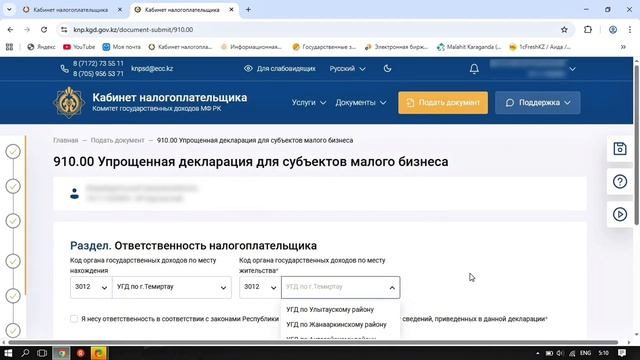The image size is (640, 360).
Task: Click the Подать документ button
Action: (443, 102)
